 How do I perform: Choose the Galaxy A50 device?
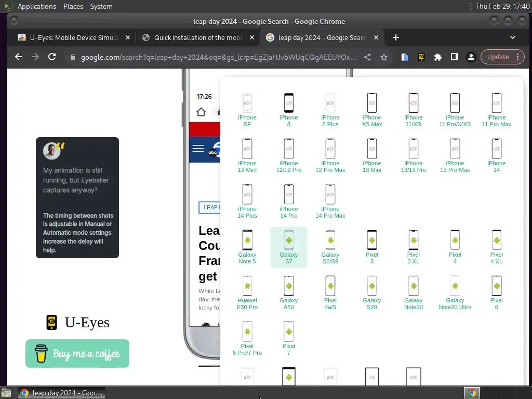coord(288,293)
